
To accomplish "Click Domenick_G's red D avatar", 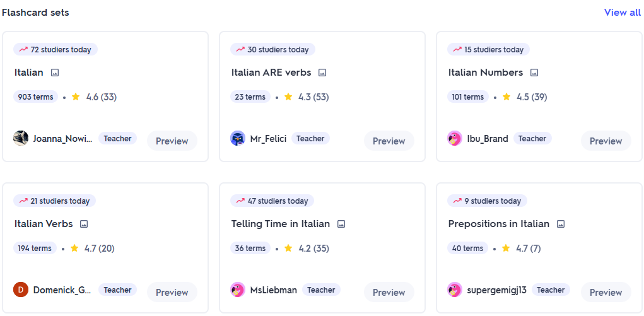I will 21,290.
